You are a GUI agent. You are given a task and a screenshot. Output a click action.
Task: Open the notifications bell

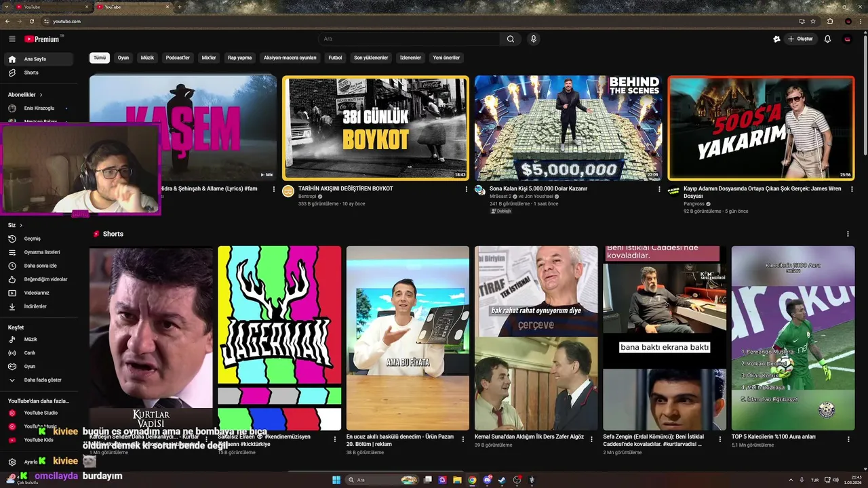coord(827,39)
